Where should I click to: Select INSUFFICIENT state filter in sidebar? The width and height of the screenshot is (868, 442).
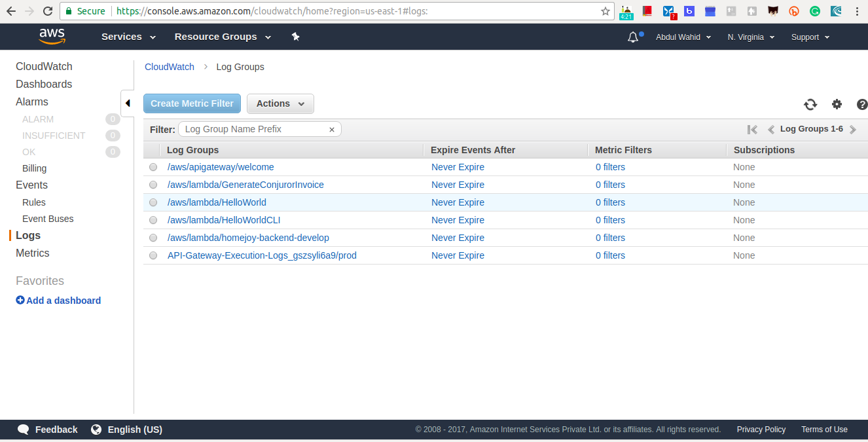[x=54, y=136]
